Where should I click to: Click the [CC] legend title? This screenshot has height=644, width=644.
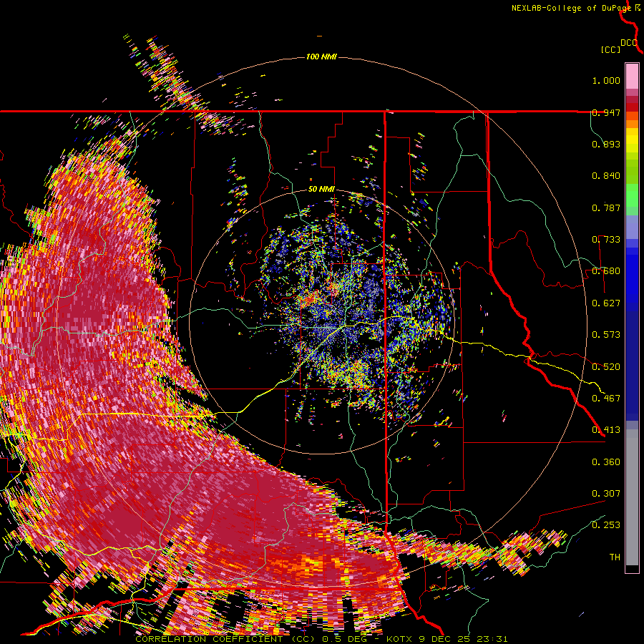click(x=610, y=49)
